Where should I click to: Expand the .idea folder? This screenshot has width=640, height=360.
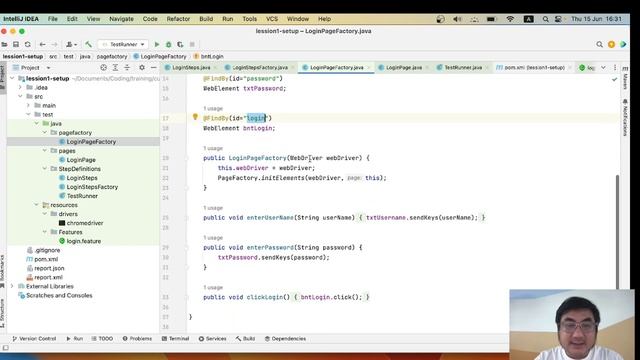click(x=20, y=87)
